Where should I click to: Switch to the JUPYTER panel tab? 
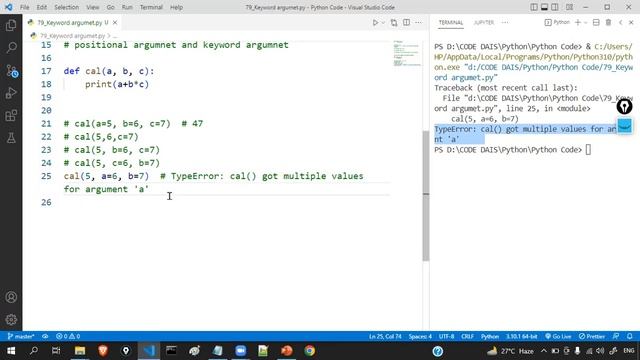tap(484, 23)
